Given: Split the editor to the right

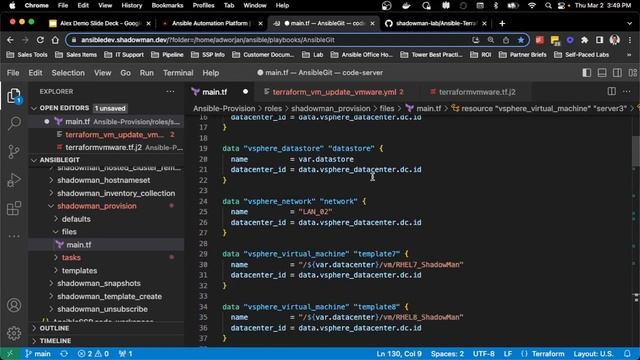Looking at the screenshot, I should click(611, 91).
